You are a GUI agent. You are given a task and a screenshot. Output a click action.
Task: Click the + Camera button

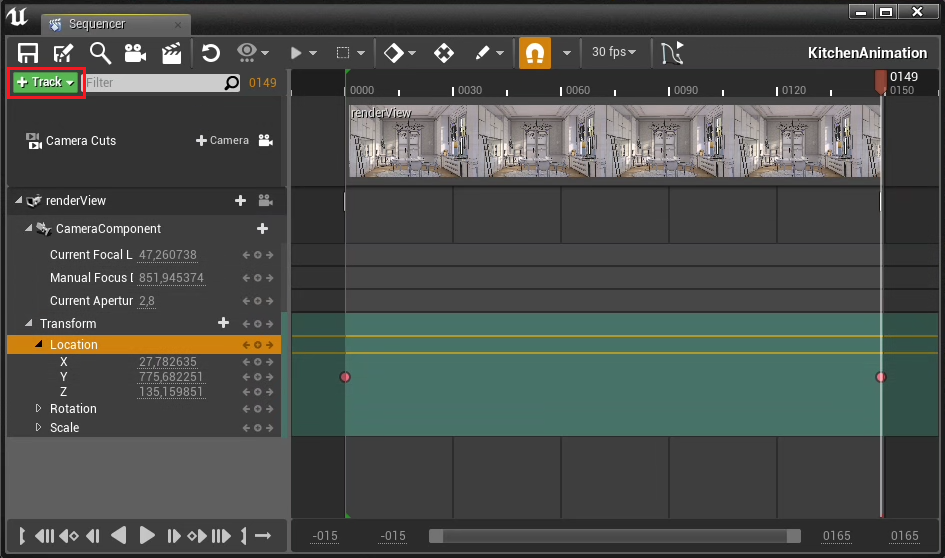point(222,141)
